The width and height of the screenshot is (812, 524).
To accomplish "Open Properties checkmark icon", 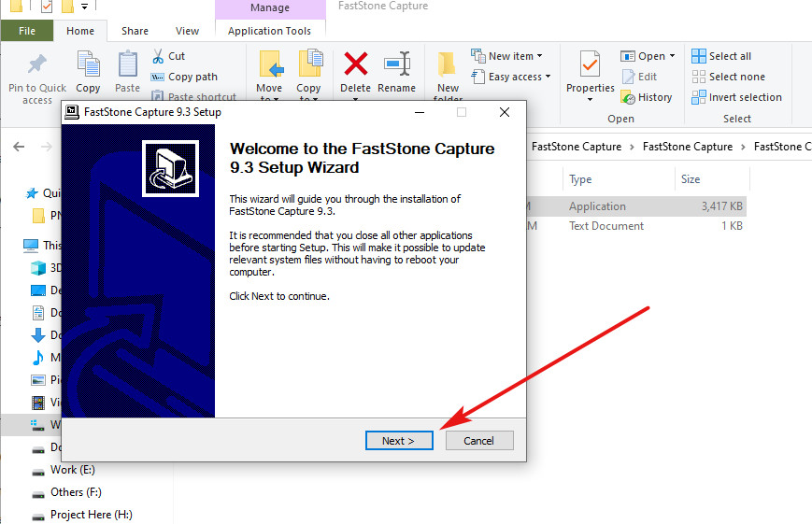I will [x=590, y=64].
